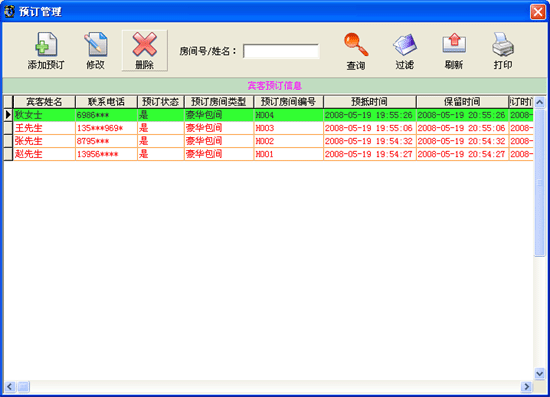The image size is (550, 397).
Task: Apply the 过滤 filter tool
Action: click(405, 51)
